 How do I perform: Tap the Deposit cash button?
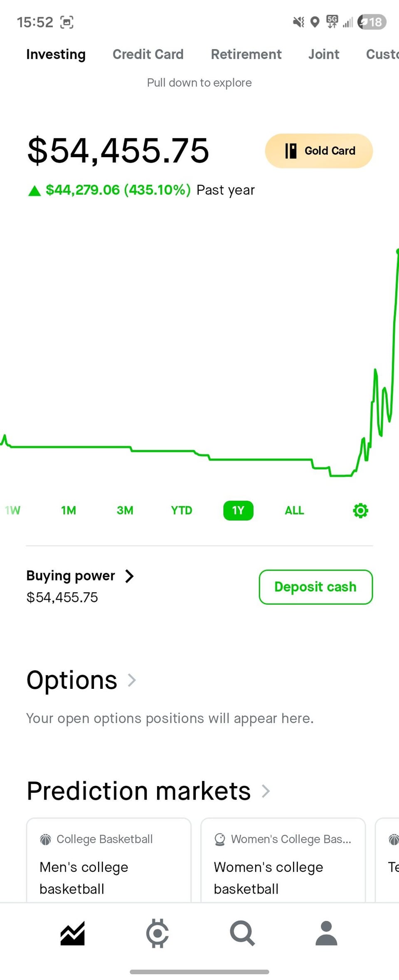pyautogui.click(x=315, y=587)
